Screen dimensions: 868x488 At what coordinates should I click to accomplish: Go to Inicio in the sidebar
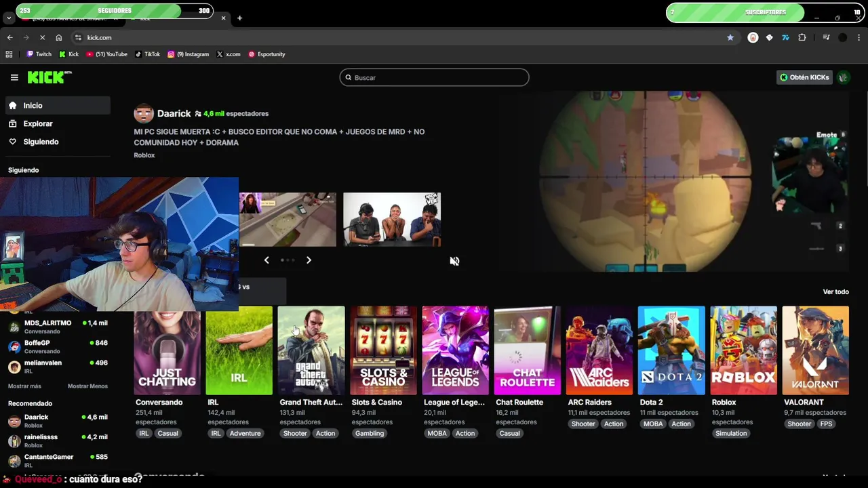[58, 106]
